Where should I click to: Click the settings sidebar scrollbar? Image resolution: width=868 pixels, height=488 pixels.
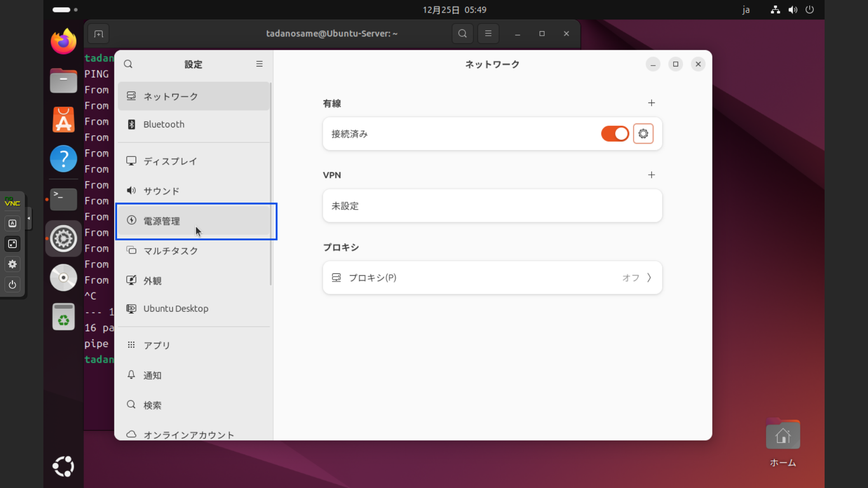271,184
